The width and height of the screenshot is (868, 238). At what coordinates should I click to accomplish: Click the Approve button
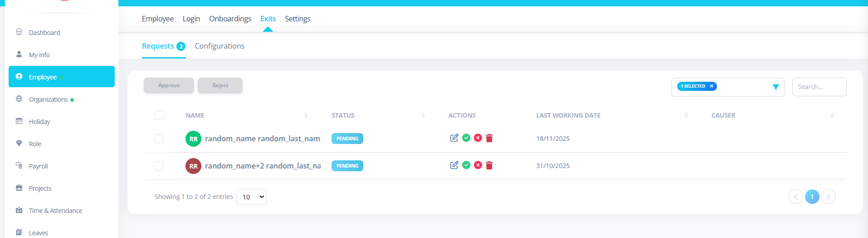pyautogui.click(x=169, y=85)
